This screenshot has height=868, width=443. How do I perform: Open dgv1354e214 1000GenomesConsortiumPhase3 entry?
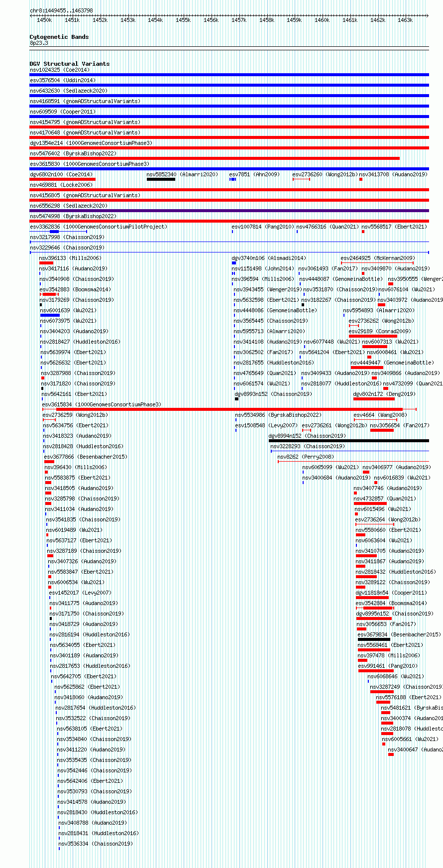click(x=91, y=143)
